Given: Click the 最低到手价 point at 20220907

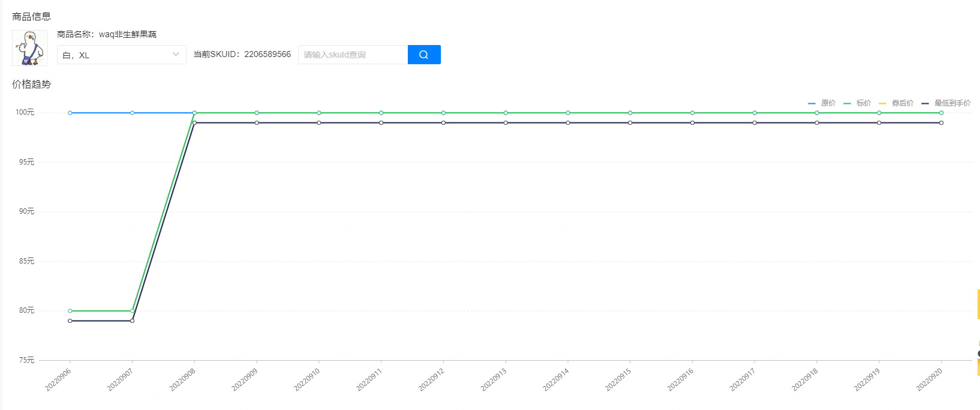Looking at the screenshot, I should click(133, 321).
